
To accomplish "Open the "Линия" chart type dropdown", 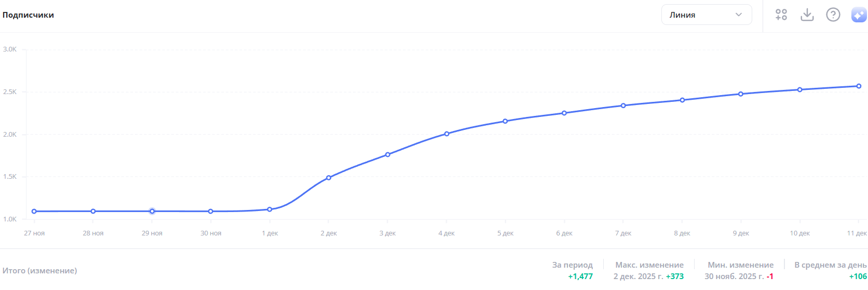I will [706, 15].
